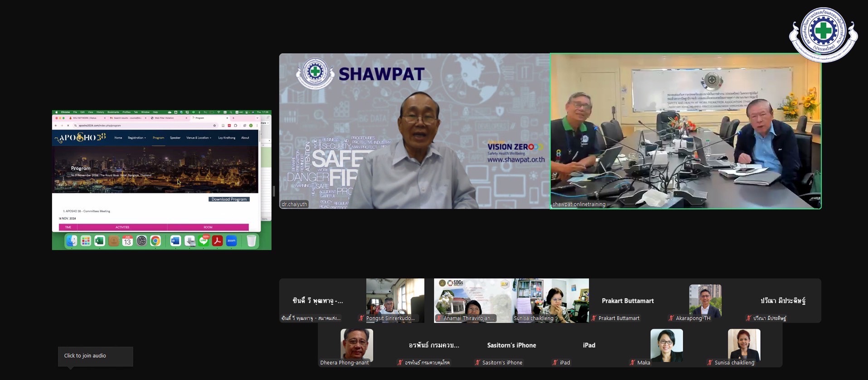Viewport: 868px width, 380px height.
Task: Open Chrome's three-dot menu
Action: 257,126
